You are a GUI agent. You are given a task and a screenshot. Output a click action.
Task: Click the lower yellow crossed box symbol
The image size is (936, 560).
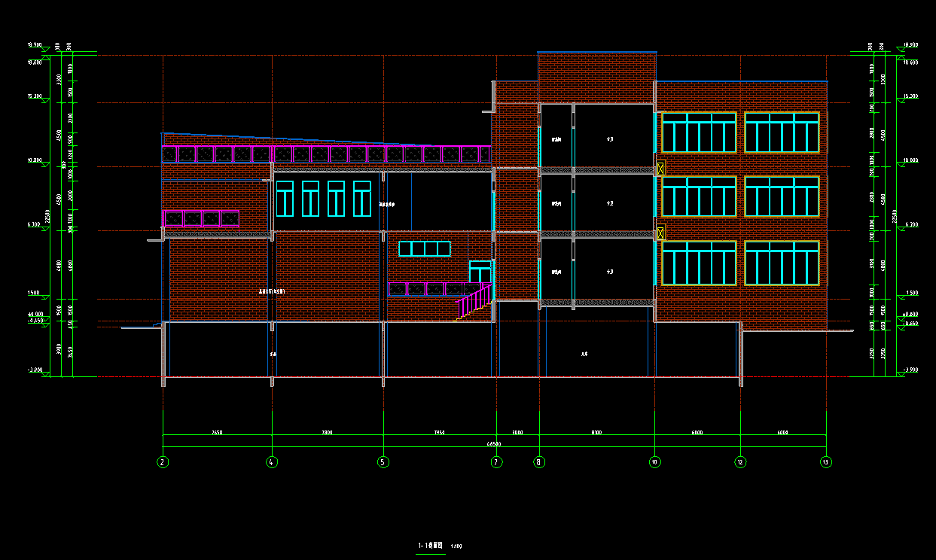coord(661,233)
